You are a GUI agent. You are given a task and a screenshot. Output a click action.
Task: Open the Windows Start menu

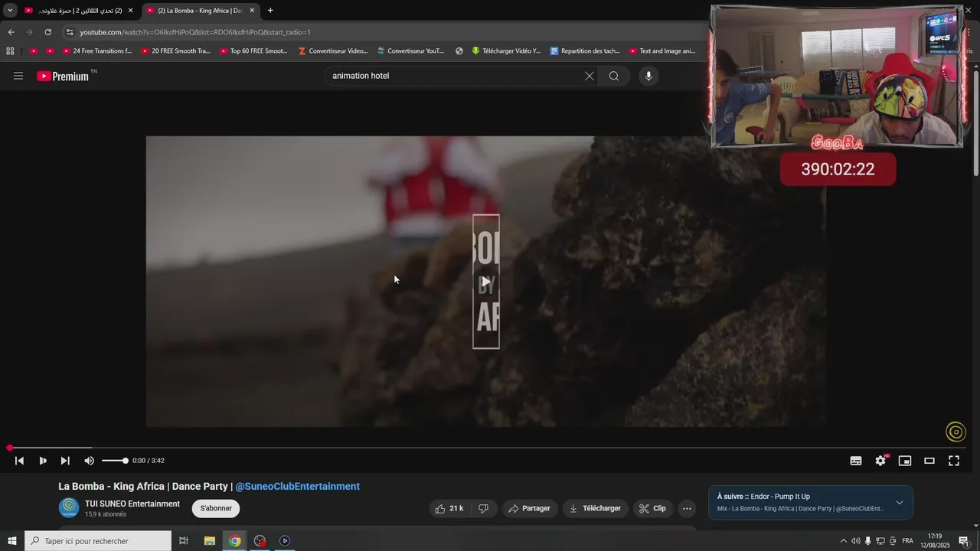pos(12,541)
